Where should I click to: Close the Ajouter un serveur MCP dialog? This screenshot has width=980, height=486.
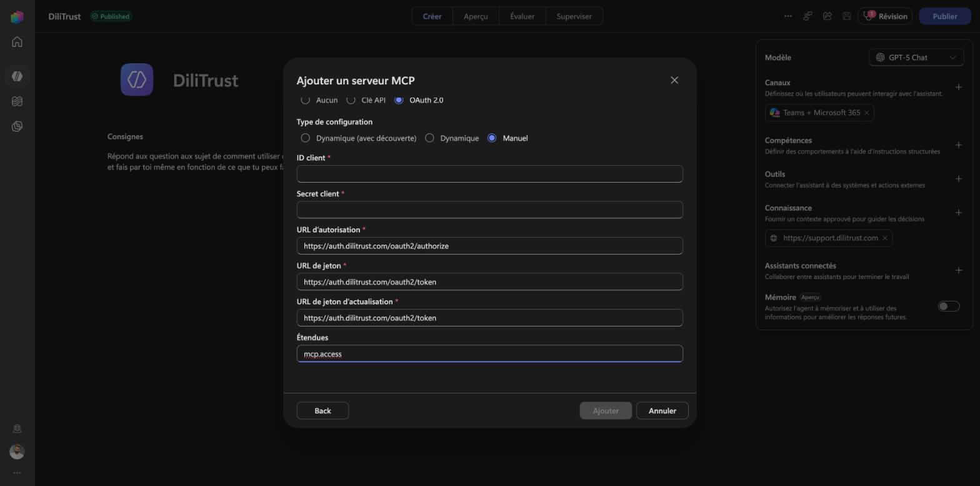pos(674,80)
